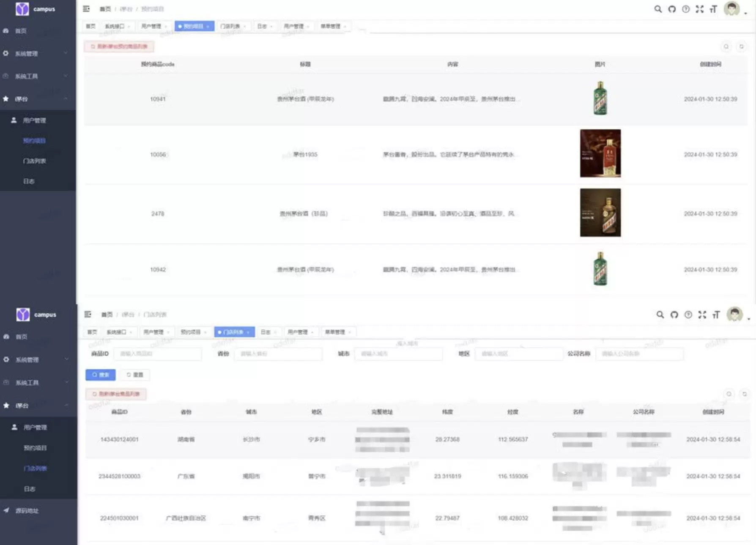Click red 刷新i茅台预约商品列表 button

[x=119, y=46]
